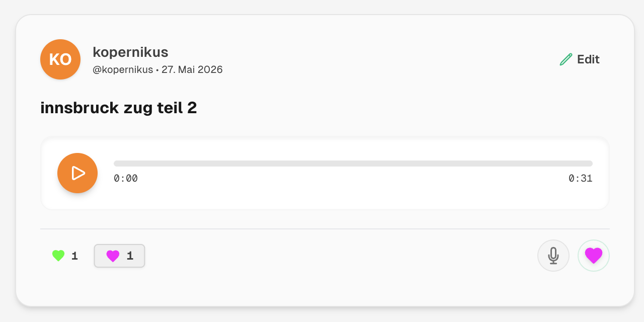
Task: Click the white play triangle icon
Action: [78, 173]
